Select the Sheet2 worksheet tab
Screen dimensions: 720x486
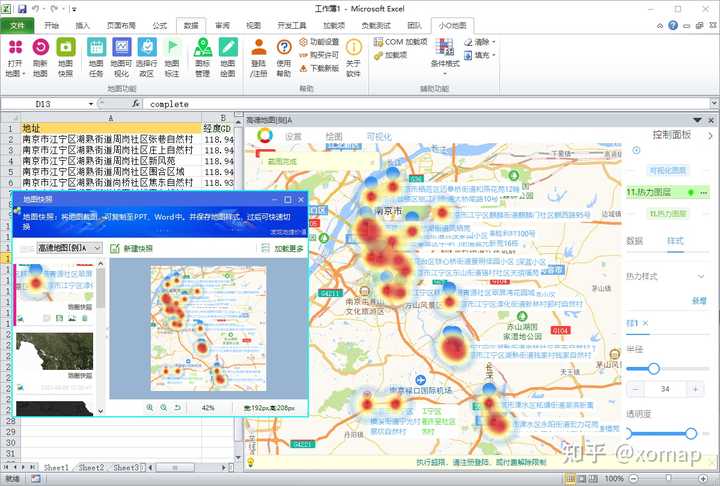tap(91, 467)
